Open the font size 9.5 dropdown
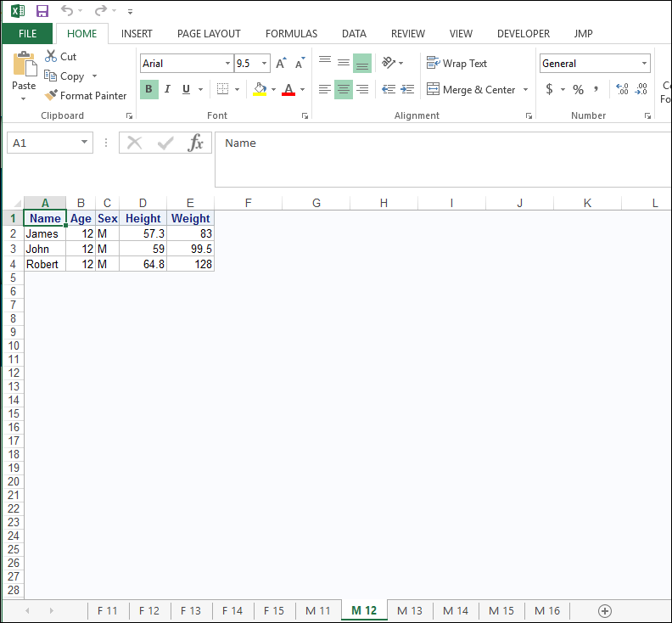 (x=265, y=64)
